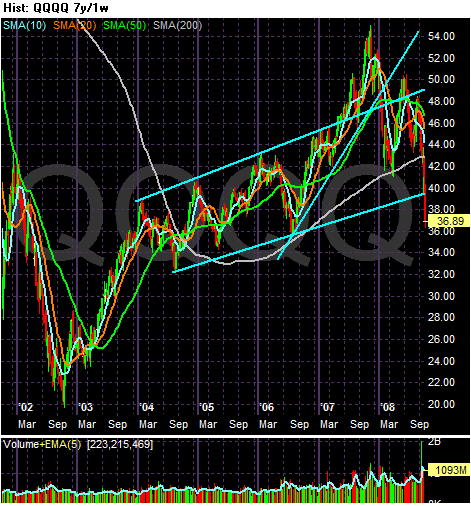Click the 2B volume axis label

click(435, 442)
